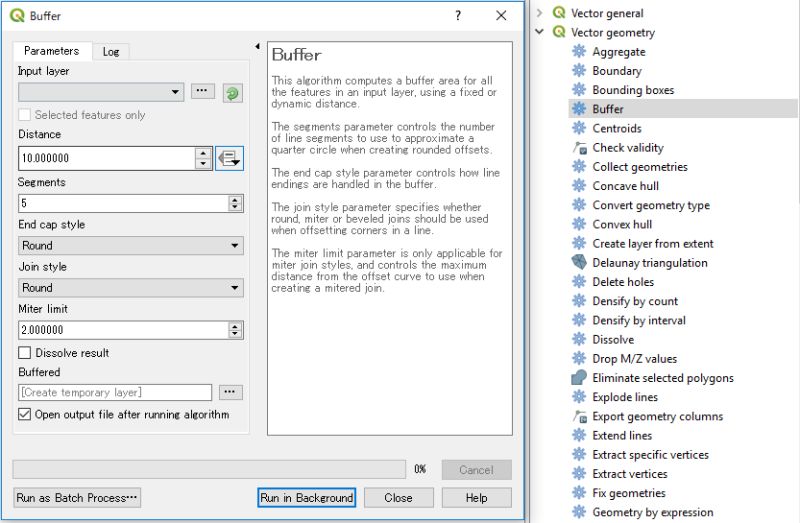The height and width of the screenshot is (523, 800).
Task: Click the Boundary algorithm gear icon
Action: click(579, 70)
